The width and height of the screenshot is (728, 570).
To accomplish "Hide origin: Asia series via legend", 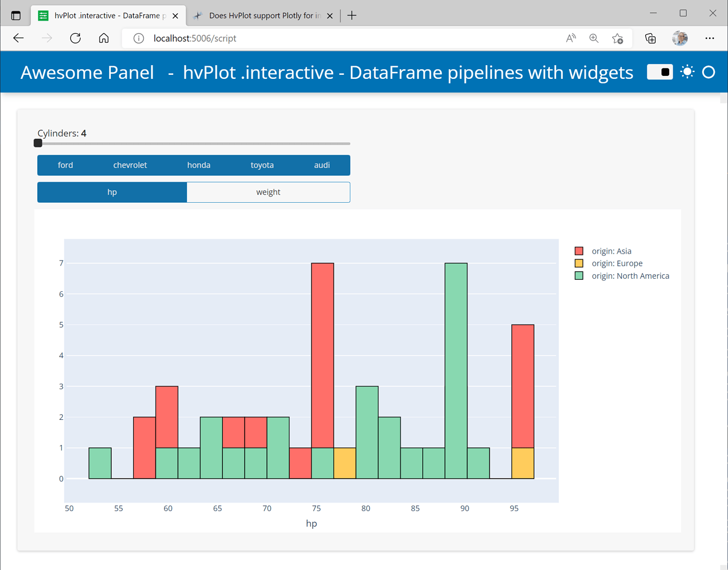I will [x=611, y=251].
